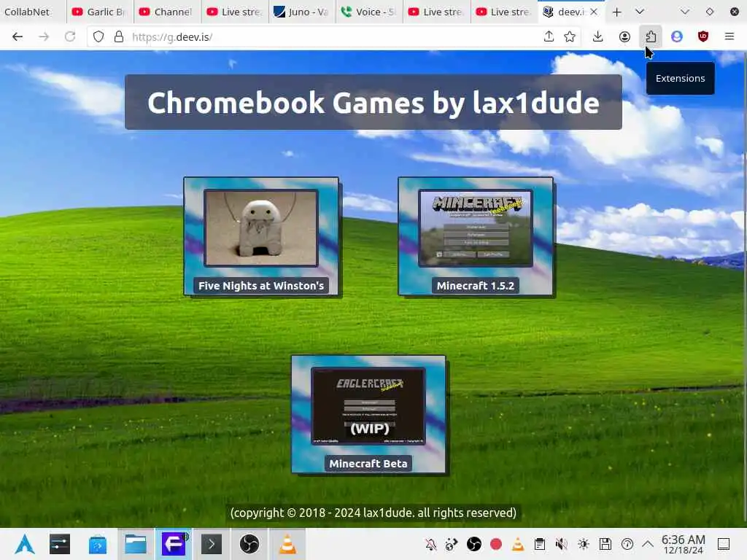Click the show desktop button
The width and height of the screenshot is (747, 560).
[724, 544]
